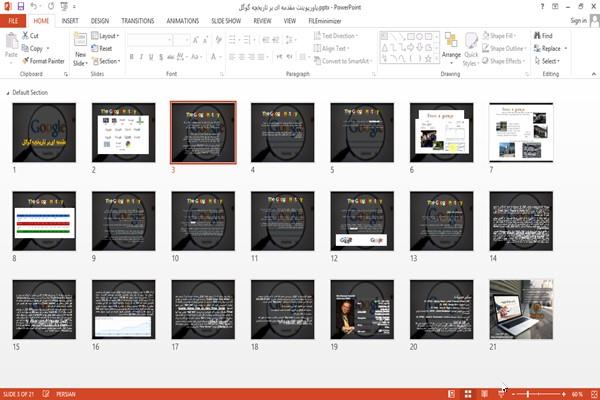Switch to the ANIMATIONS tab
The image size is (600, 400).
183,21
